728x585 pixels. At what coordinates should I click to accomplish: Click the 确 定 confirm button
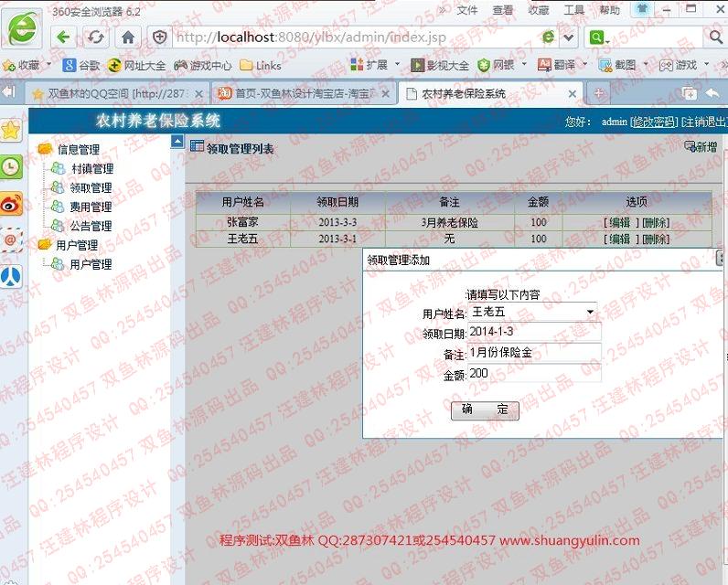coord(485,410)
